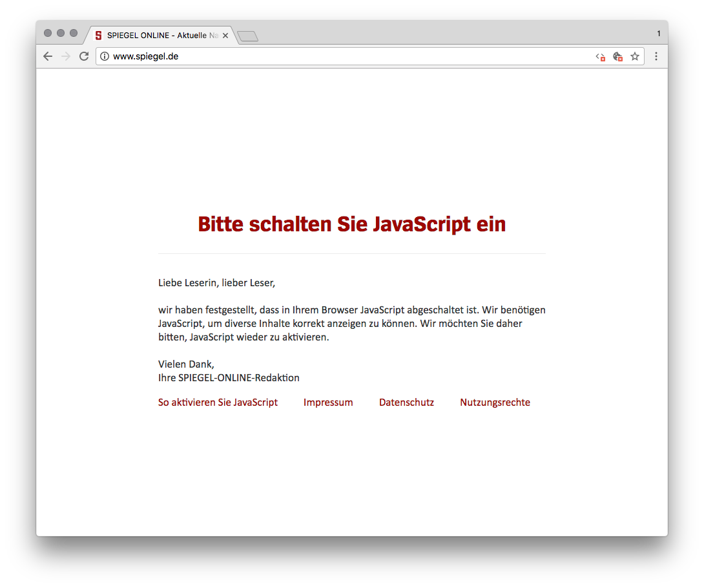Image resolution: width=704 pixels, height=588 pixels.
Task: Close the SPIEGEL ONLINE tab
Action: click(225, 36)
